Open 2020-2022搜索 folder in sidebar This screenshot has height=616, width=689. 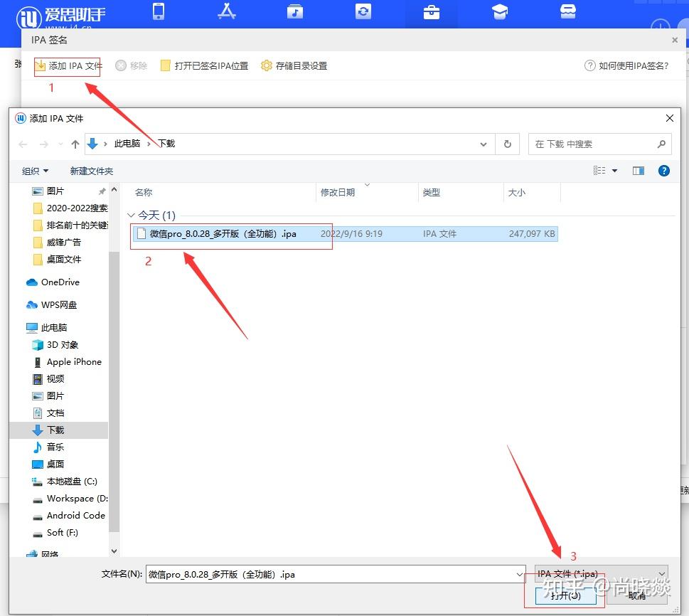(70, 208)
